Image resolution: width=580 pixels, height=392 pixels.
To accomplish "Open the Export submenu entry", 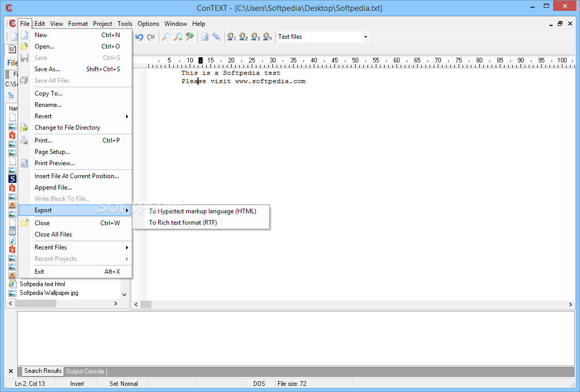I will click(75, 210).
